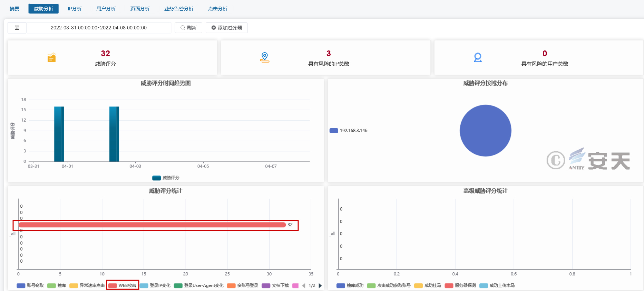The height and width of the screenshot is (291, 644).
Task: Toggle the 异常速率点击 legend item
Action: click(87, 285)
